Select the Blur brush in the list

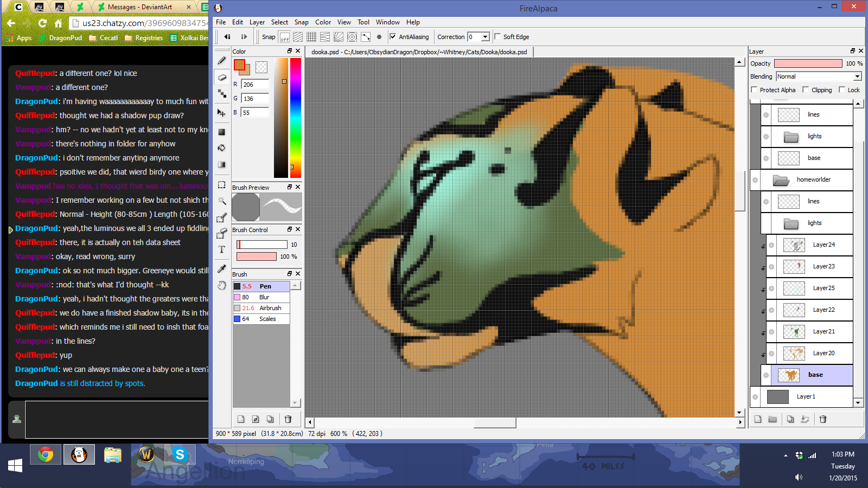261,297
